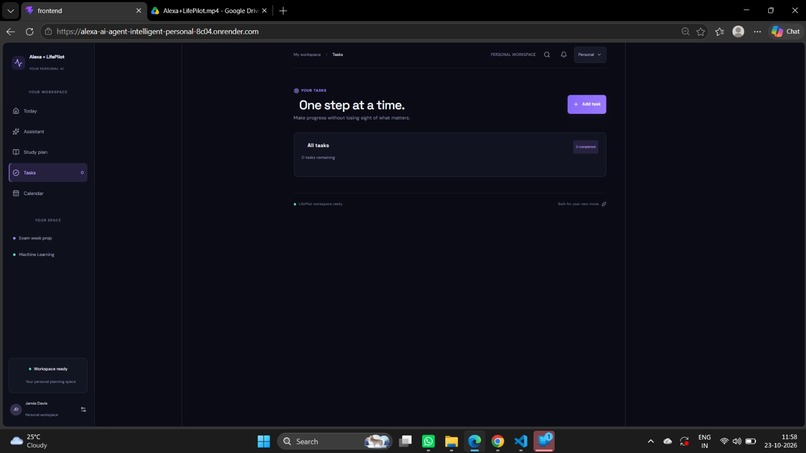Open the tab search dropdown arrow
This screenshot has height=453, width=806.
(10, 10)
